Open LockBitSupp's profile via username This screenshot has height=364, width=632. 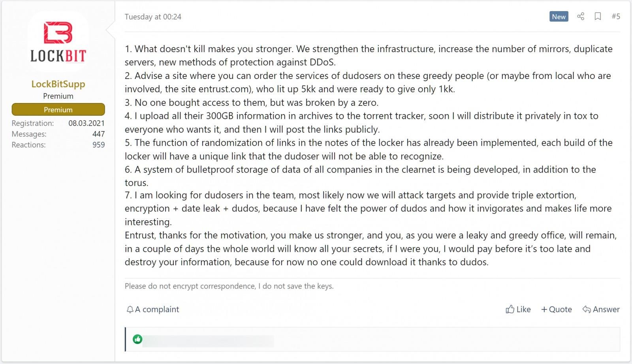point(58,84)
